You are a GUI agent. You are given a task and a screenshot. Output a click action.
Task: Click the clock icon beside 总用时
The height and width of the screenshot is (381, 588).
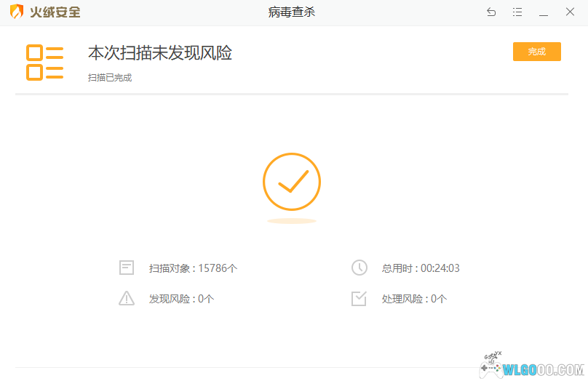(x=359, y=268)
